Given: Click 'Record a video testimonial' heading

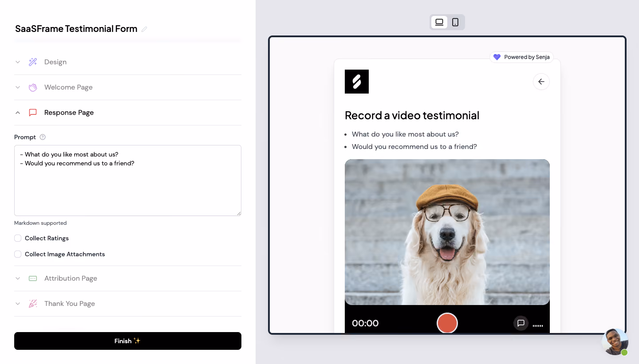Looking at the screenshot, I should (412, 115).
